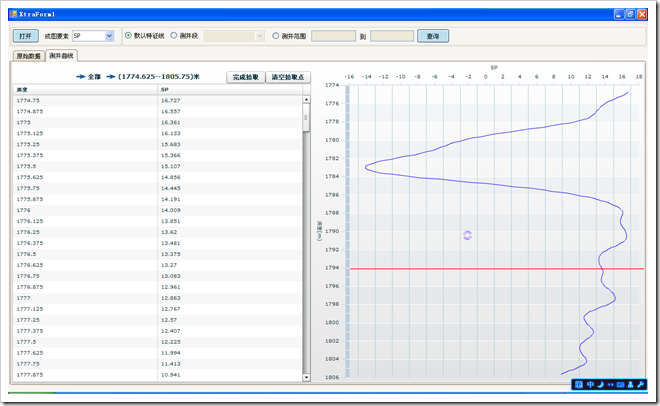Select the 默认特征线 radio button
The image size is (660, 406).
pyautogui.click(x=128, y=36)
